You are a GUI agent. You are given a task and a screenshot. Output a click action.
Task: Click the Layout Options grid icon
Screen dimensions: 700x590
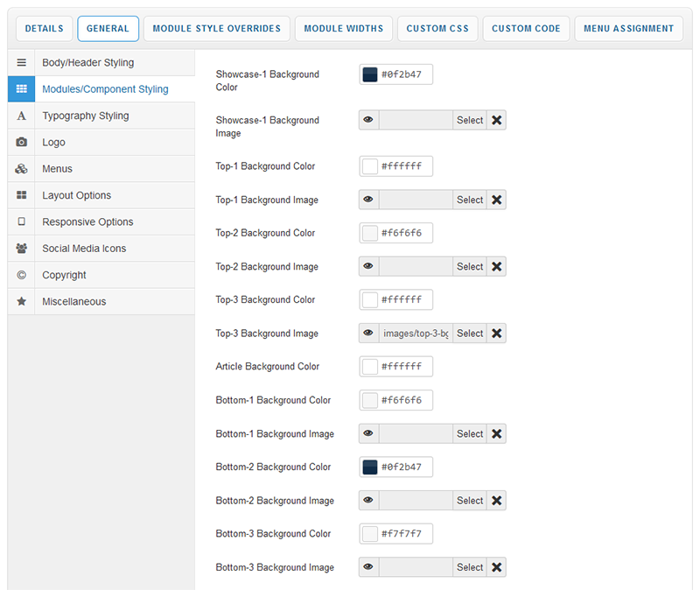(x=21, y=195)
